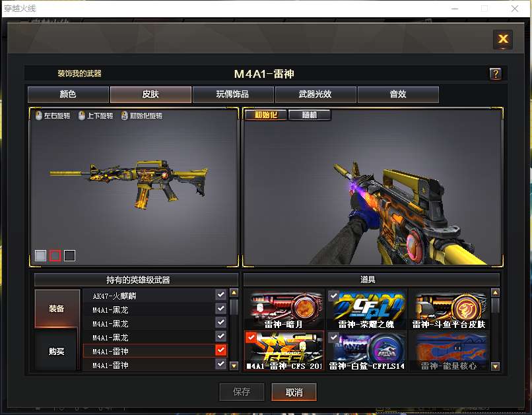Toggle the red checkbox on highlighted M4A1-雷神 row
532x415 pixels.
pos(221,350)
